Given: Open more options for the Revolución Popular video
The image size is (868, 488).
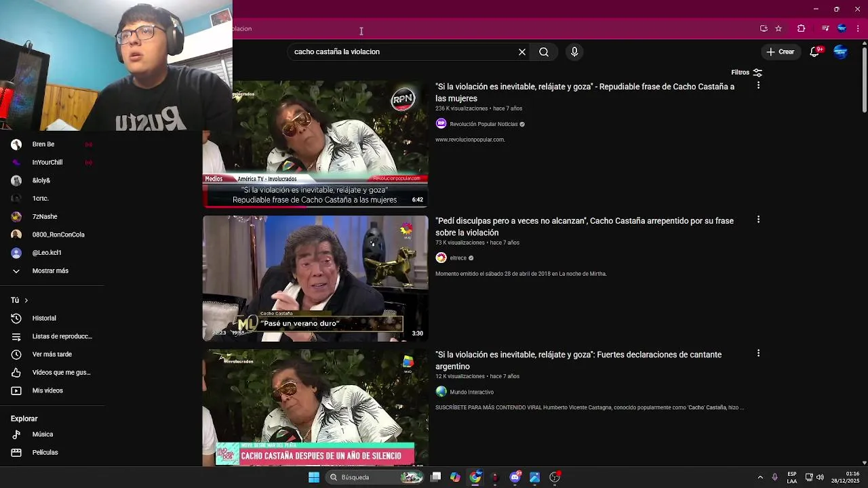Looking at the screenshot, I should pyautogui.click(x=758, y=85).
